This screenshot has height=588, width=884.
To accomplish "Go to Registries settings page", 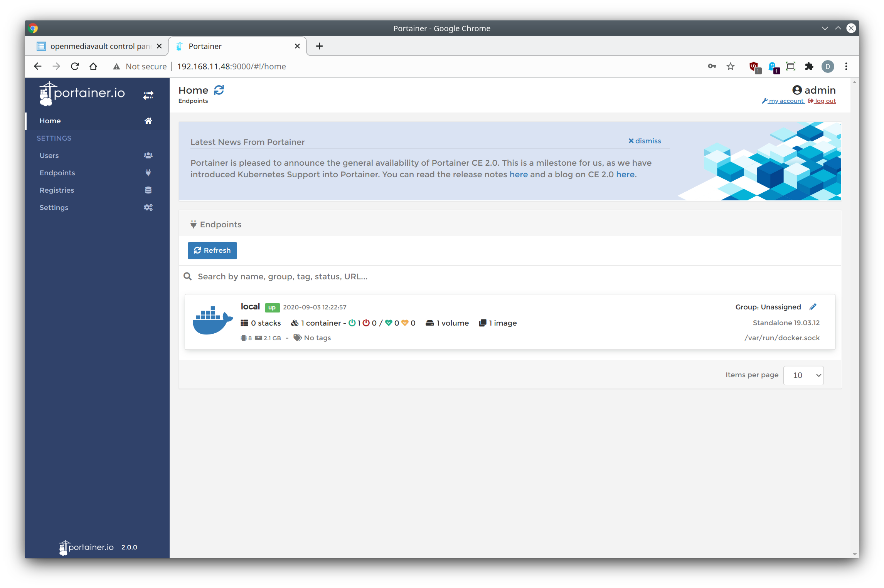I will tap(57, 190).
